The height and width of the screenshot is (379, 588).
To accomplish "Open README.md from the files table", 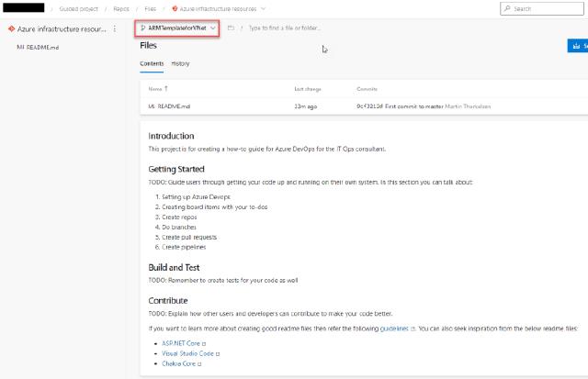I will click(172, 106).
